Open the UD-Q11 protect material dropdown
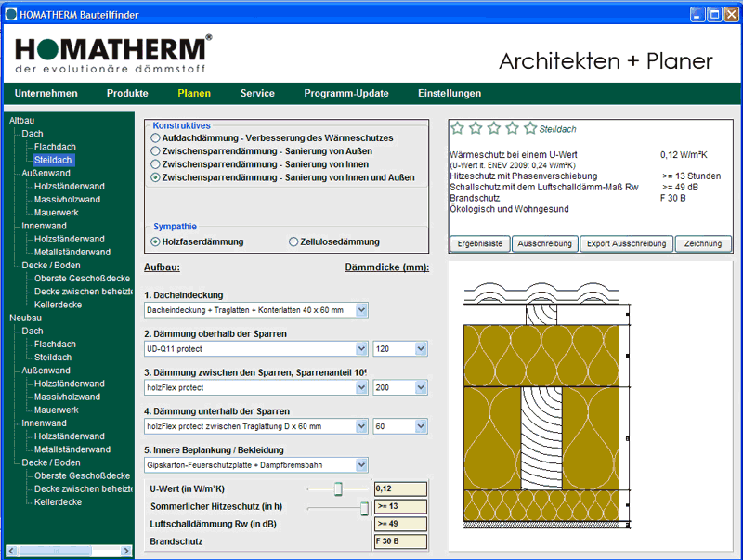Viewport: 743px width, 560px height. pos(361,349)
